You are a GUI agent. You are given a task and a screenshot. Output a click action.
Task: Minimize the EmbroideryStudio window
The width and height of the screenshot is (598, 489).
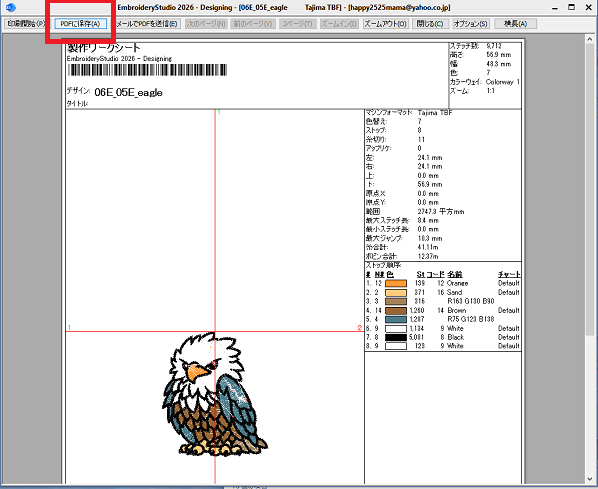[x=555, y=7]
